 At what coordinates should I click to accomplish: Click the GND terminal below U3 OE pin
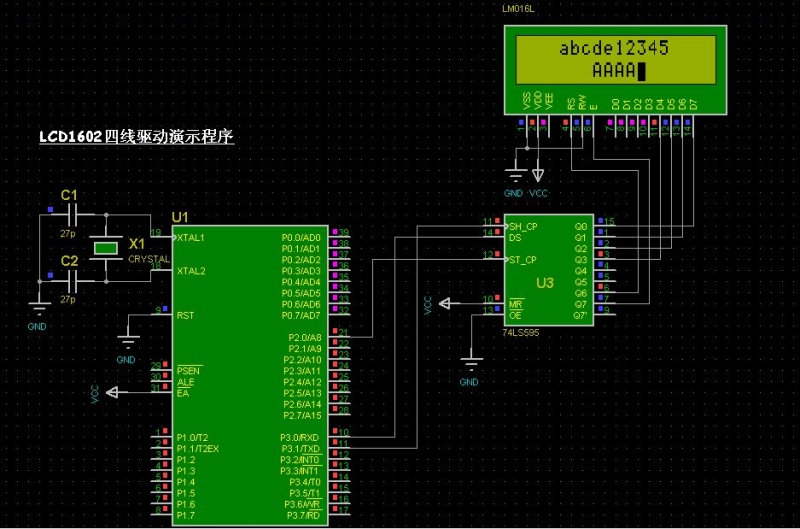(471, 364)
